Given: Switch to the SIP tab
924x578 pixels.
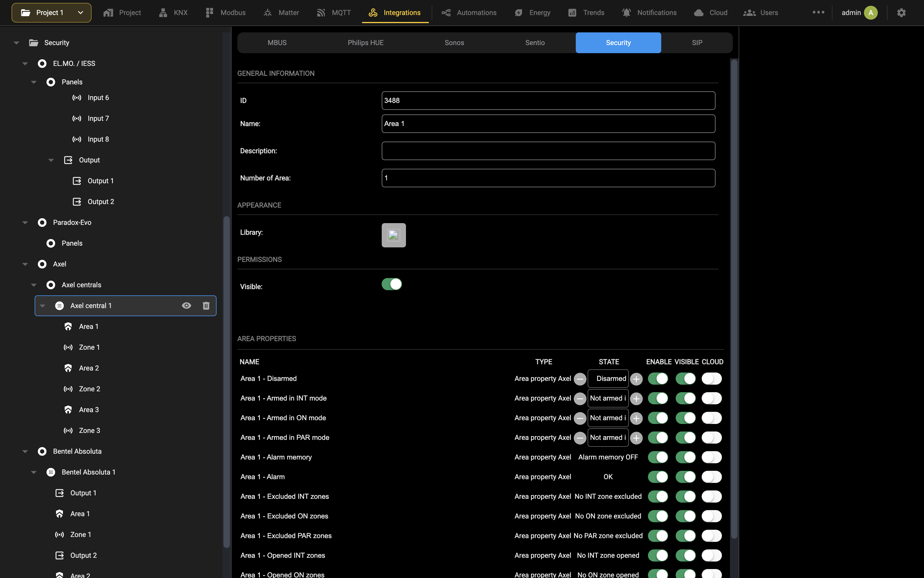Looking at the screenshot, I should click(697, 43).
